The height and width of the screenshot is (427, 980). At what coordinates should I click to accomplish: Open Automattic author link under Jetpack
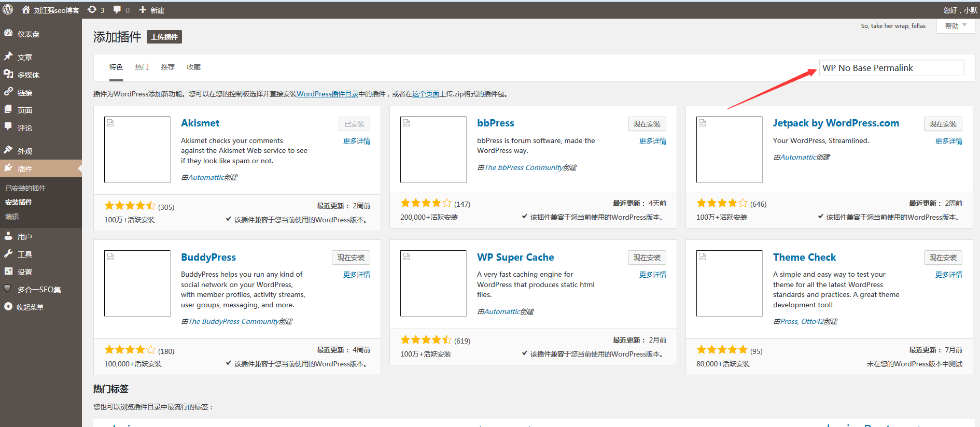[x=798, y=157]
